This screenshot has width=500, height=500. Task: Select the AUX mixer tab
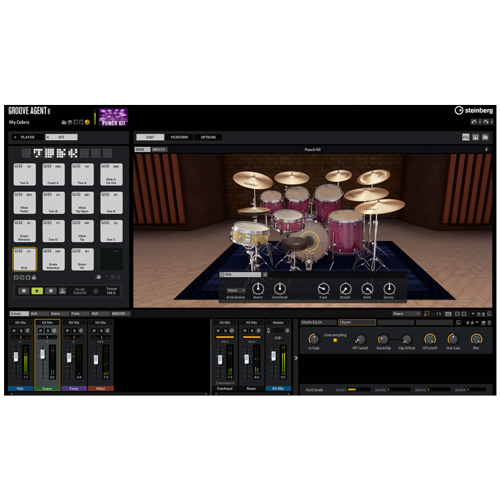click(100, 314)
